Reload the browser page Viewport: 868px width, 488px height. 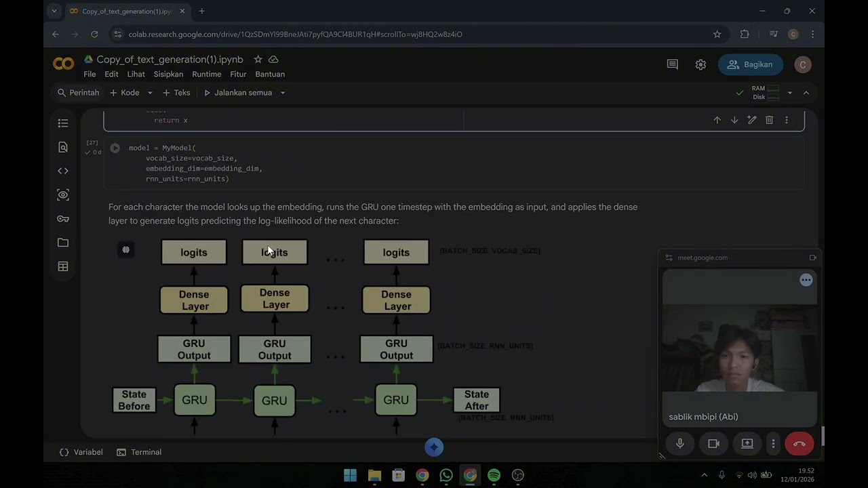pos(94,34)
